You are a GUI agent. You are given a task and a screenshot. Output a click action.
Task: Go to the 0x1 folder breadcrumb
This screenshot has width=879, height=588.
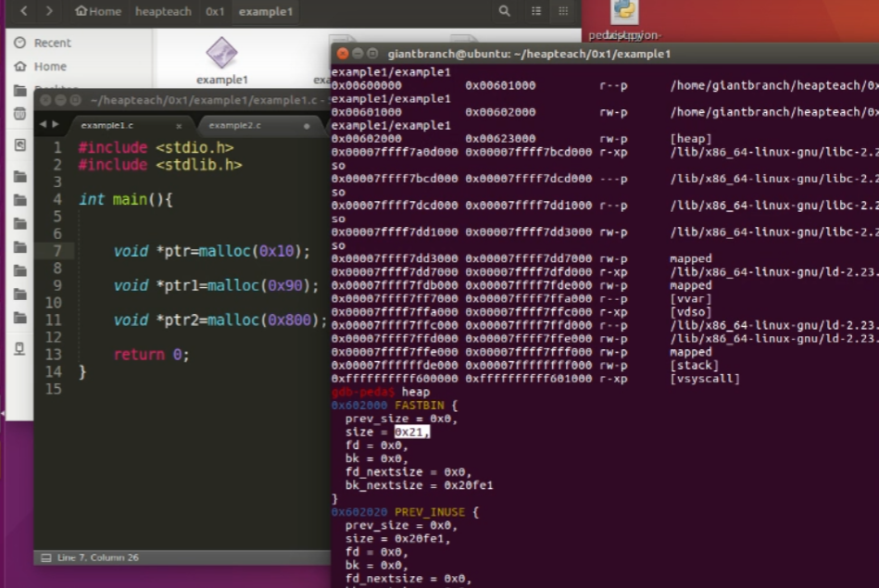(214, 11)
